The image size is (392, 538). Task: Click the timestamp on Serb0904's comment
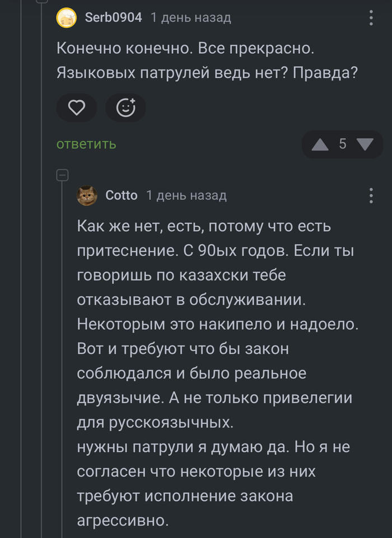tap(191, 18)
